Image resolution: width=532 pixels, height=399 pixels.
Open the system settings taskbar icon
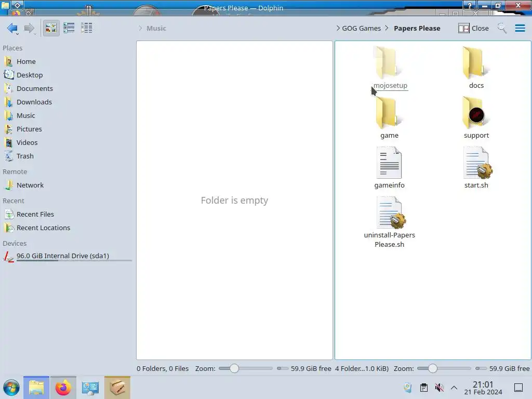click(90, 388)
